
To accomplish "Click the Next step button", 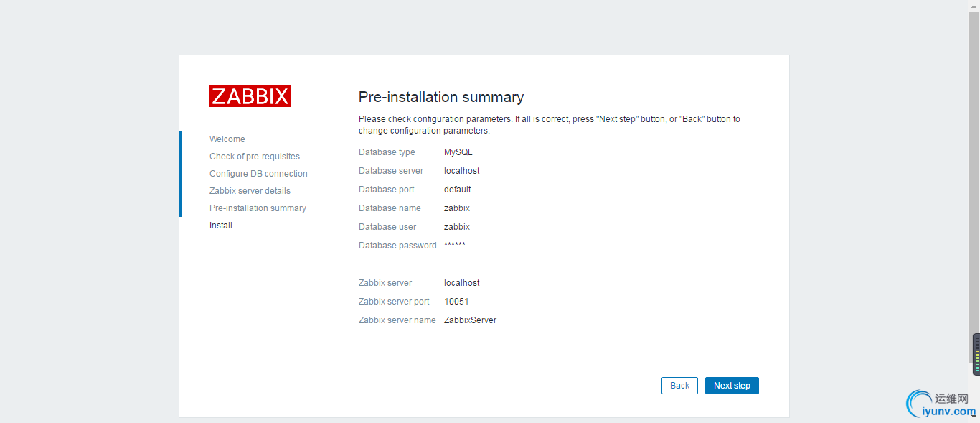I will coord(732,386).
